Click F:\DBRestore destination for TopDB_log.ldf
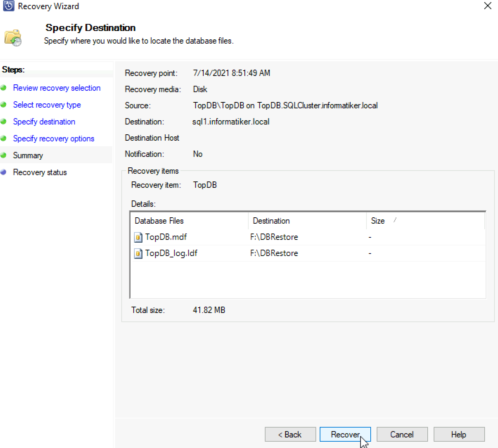 (x=274, y=253)
